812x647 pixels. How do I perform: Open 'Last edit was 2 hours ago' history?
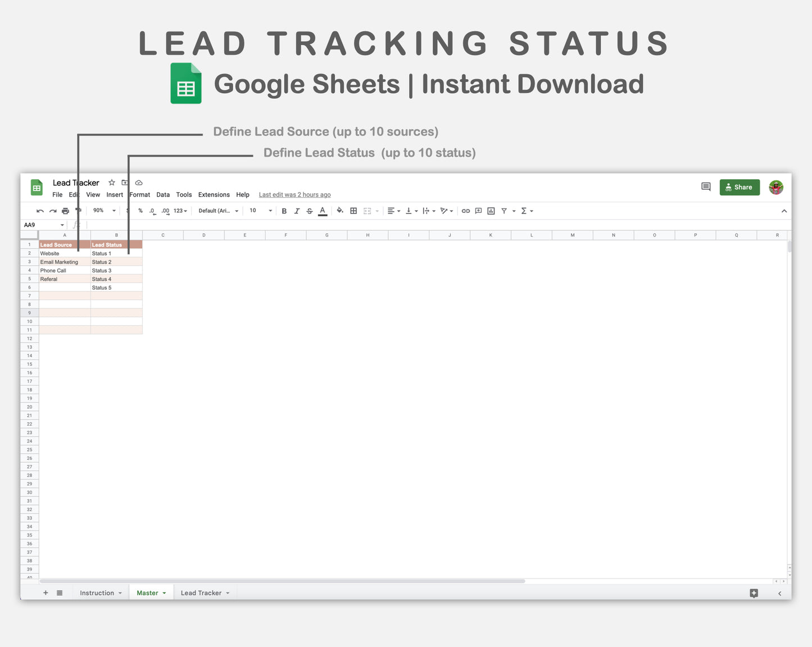pos(294,194)
